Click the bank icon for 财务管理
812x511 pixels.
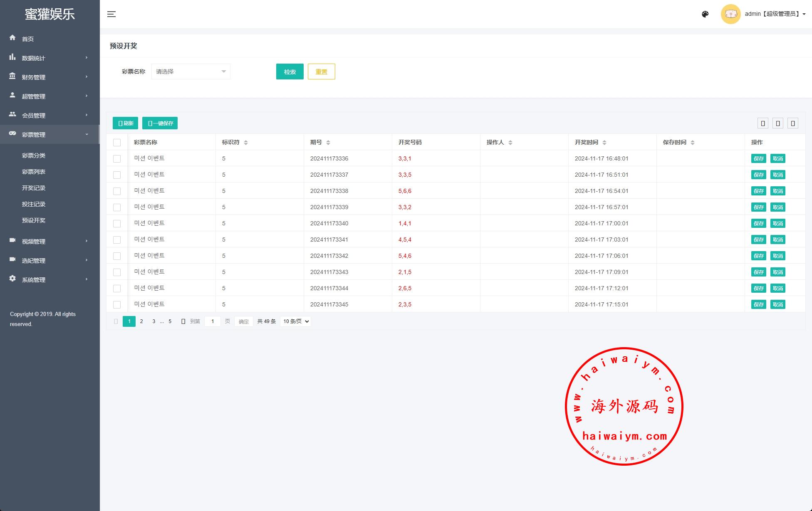12,76
